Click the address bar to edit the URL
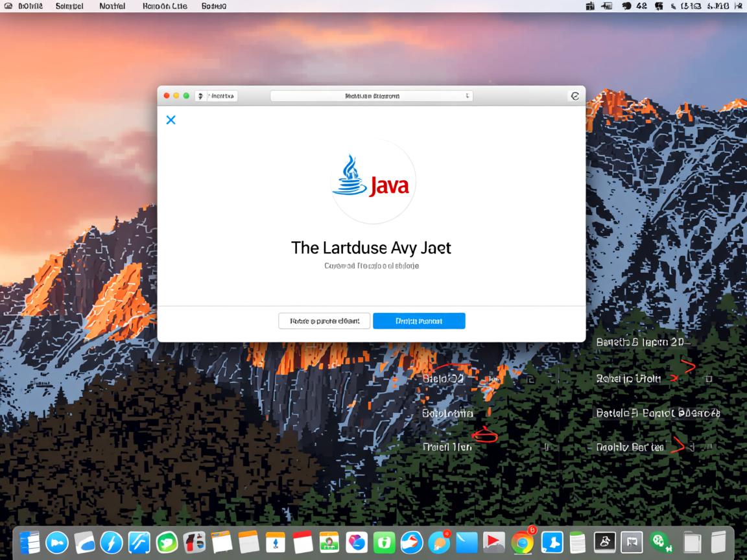This screenshot has height=560, width=747. [x=371, y=95]
